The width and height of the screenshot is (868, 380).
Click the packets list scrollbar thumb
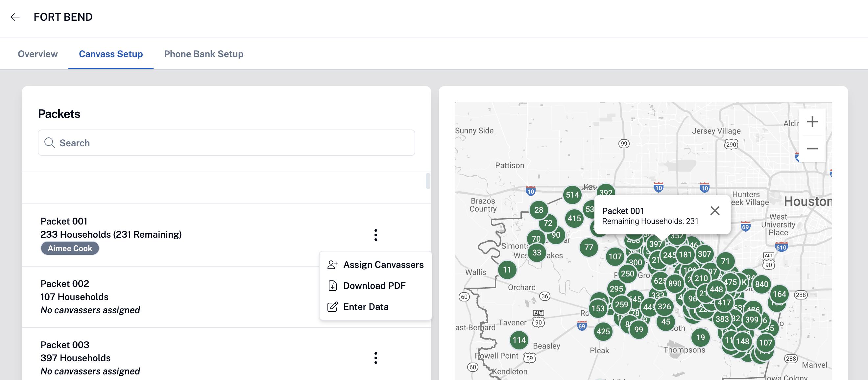[428, 181]
